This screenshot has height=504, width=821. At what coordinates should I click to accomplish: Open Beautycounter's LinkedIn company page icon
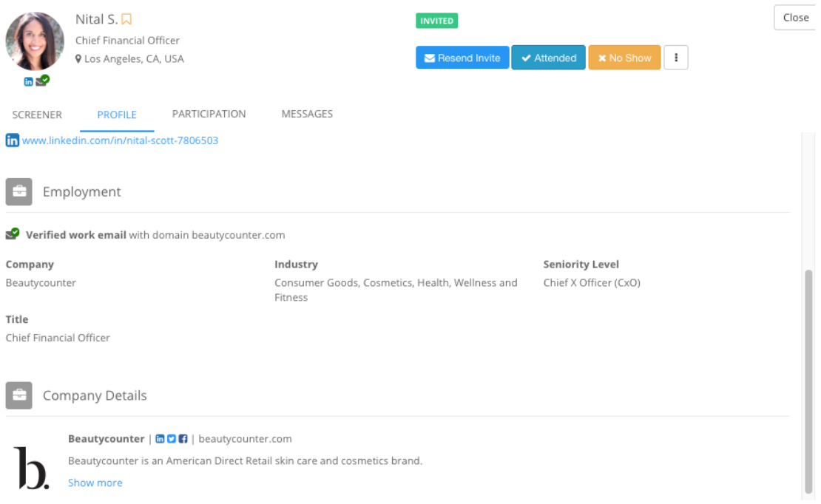click(160, 439)
